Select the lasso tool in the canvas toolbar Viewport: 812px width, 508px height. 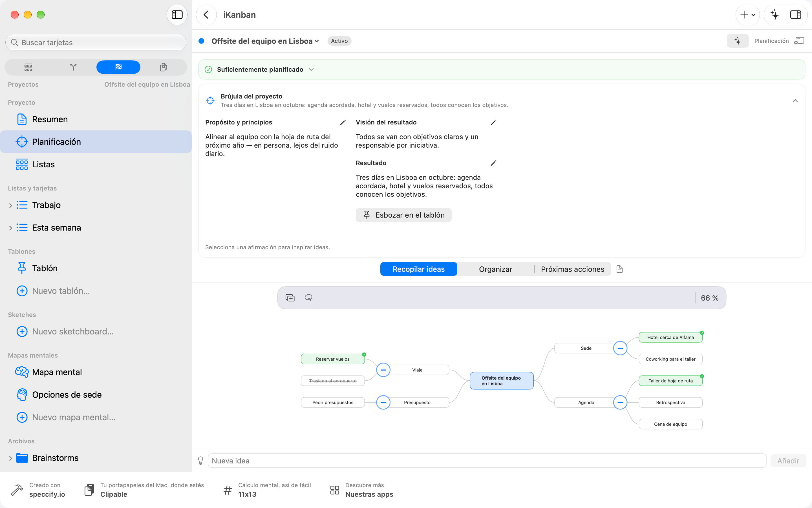308,298
